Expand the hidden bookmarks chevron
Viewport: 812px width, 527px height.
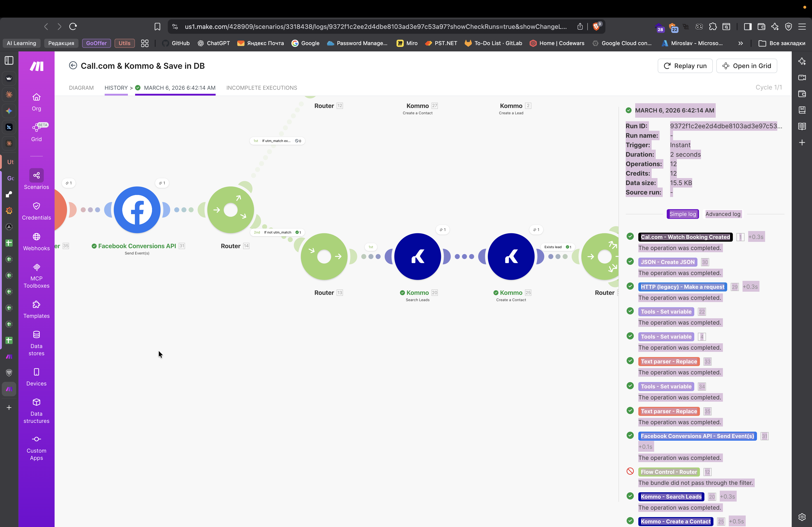coord(740,43)
